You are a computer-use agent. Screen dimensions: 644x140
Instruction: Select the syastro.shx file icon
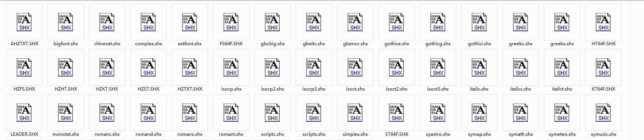click(438, 113)
